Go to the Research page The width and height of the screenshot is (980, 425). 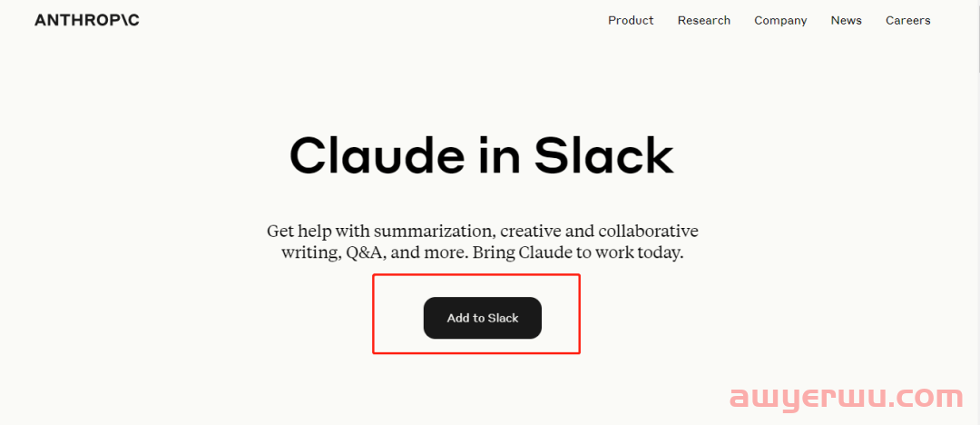704,21
